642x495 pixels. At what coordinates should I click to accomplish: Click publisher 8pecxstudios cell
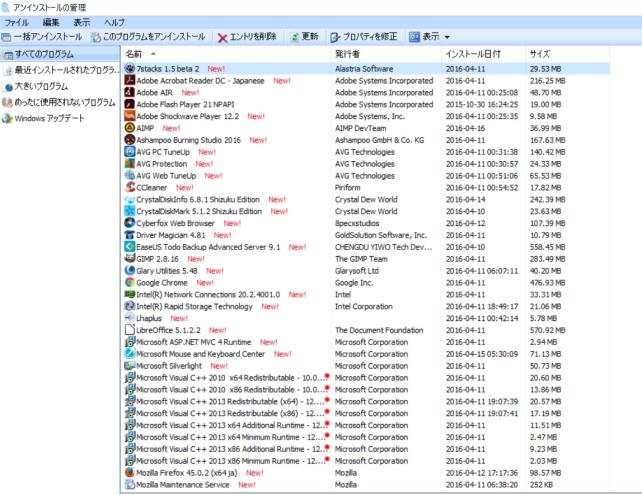tap(357, 223)
